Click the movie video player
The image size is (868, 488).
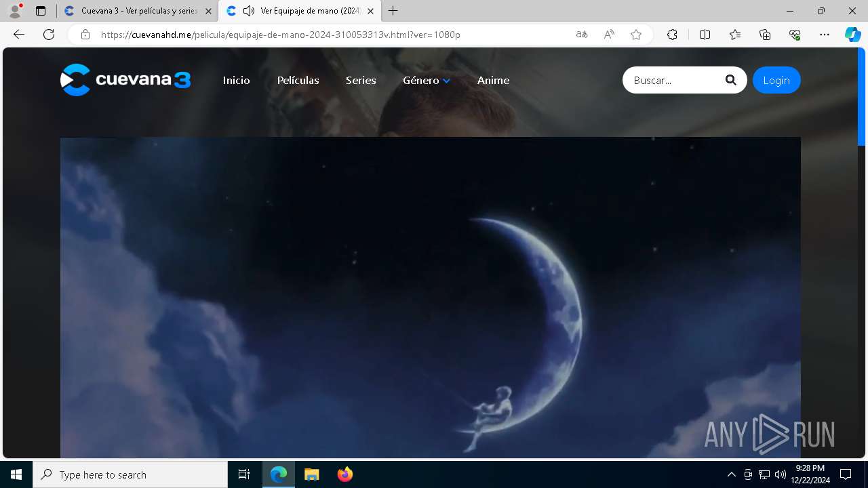(431, 298)
